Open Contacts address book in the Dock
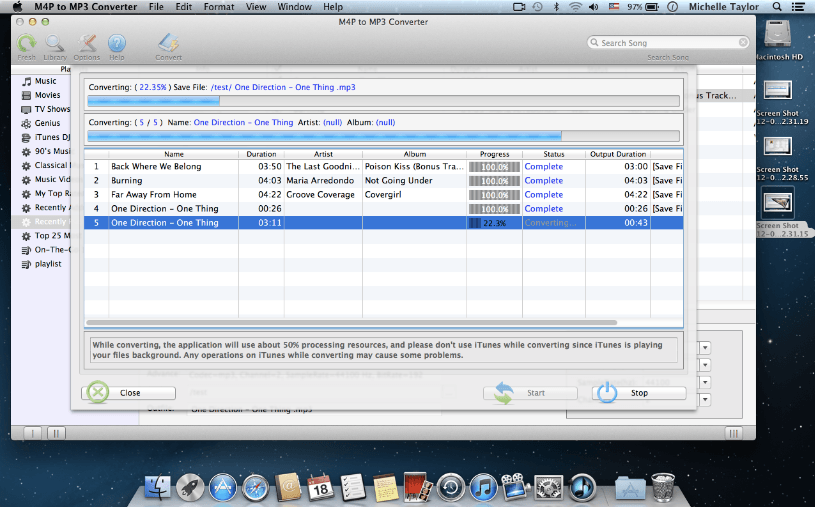 click(288, 487)
